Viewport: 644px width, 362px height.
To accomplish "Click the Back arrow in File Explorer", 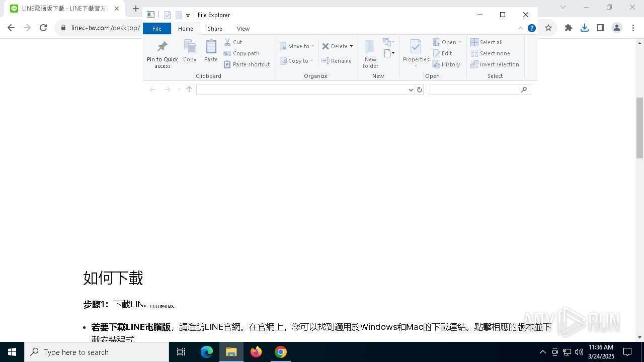I will [152, 89].
